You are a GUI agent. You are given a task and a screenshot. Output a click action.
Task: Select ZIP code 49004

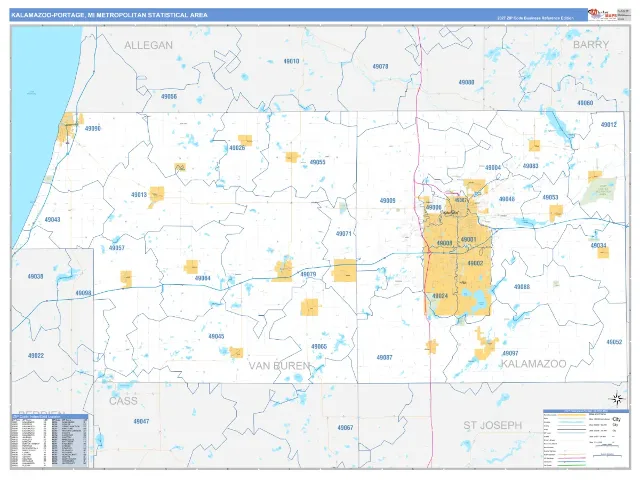(493, 167)
